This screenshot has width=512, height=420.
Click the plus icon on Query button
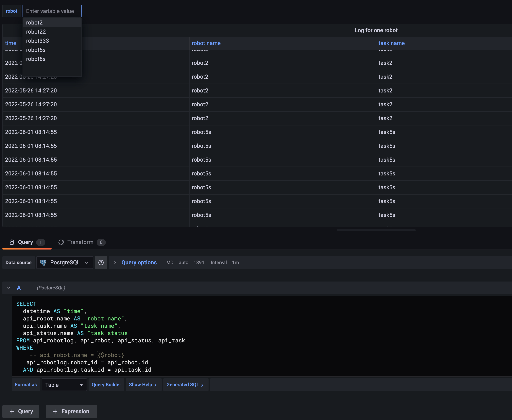pos(12,412)
